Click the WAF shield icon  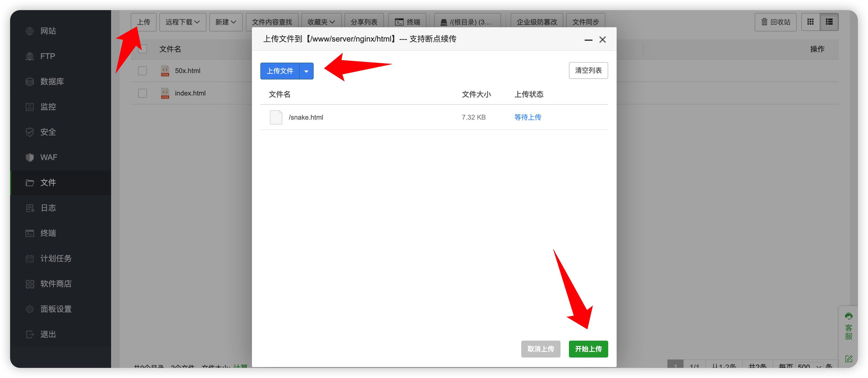[30, 158]
